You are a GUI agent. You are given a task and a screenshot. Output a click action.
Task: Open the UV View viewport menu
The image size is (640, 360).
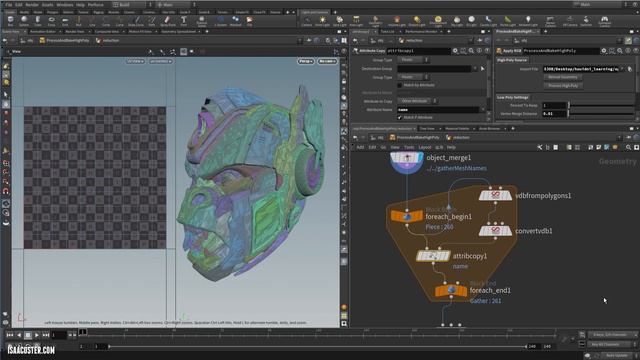135,61
